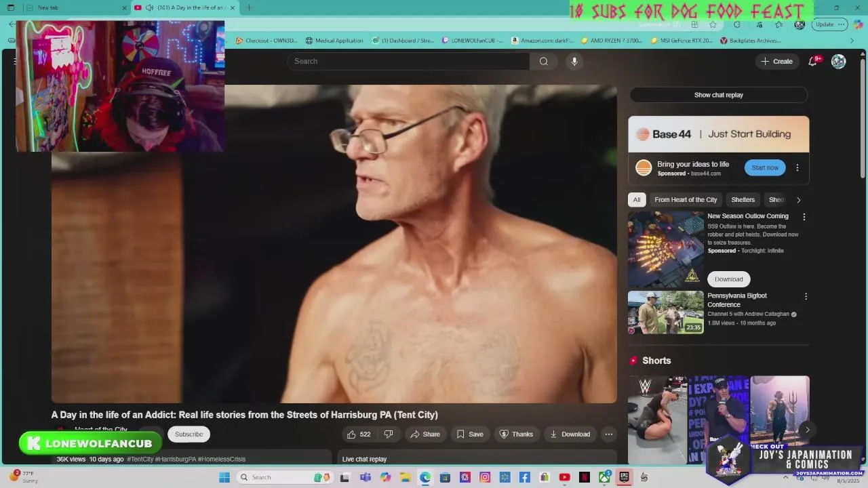868x488 pixels.
Task: Close the New tab browser tab
Action: pyautogui.click(x=124, y=7)
